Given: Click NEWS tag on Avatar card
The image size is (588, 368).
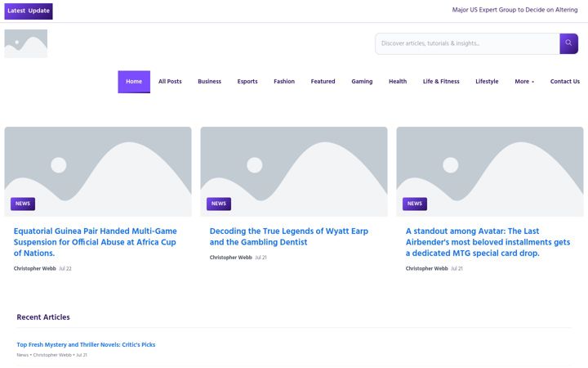Looking at the screenshot, I should coord(415,204).
